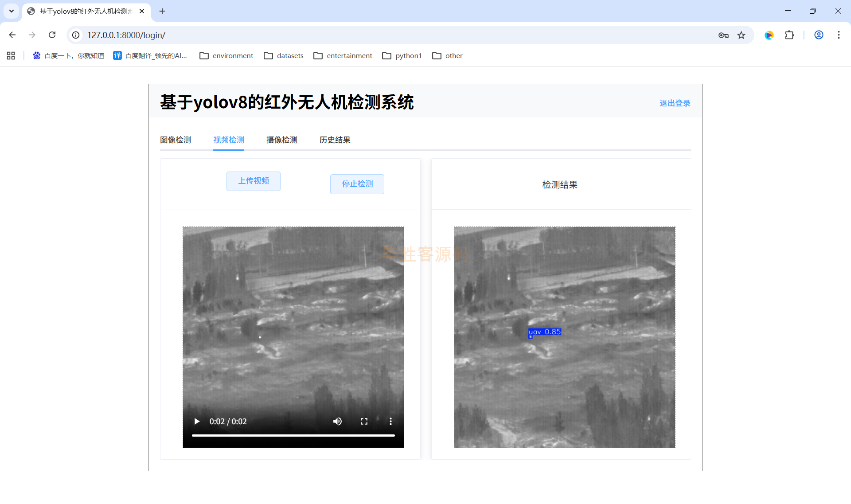Open video player more options menu
This screenshot has height=504, width=851.
point(390,421)
